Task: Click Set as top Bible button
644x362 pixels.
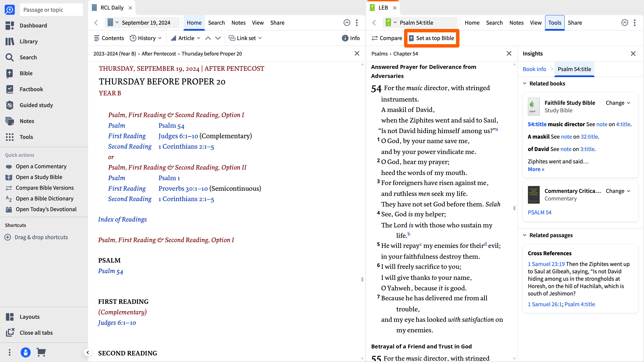Action: [x=432, y=38]
